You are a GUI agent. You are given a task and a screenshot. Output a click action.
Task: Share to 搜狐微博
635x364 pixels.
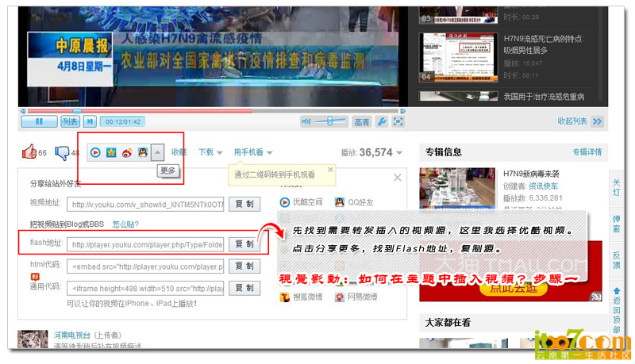coord(302,297)
